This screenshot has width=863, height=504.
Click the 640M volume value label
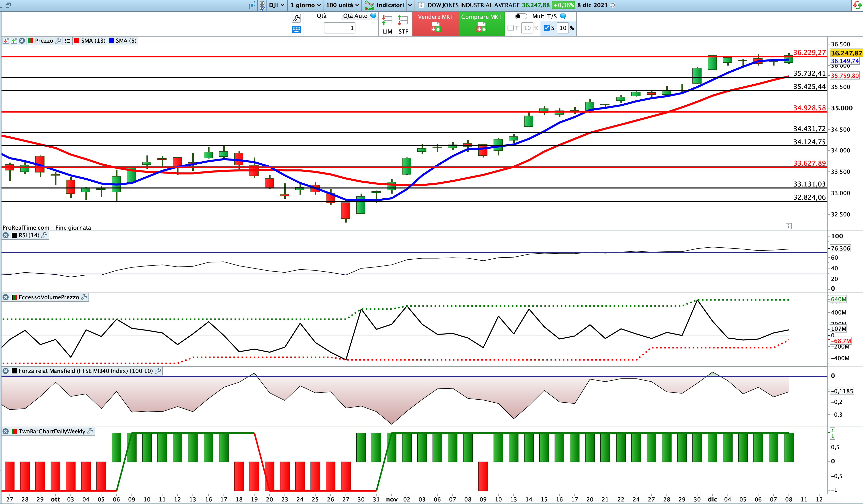pos(838,300)
